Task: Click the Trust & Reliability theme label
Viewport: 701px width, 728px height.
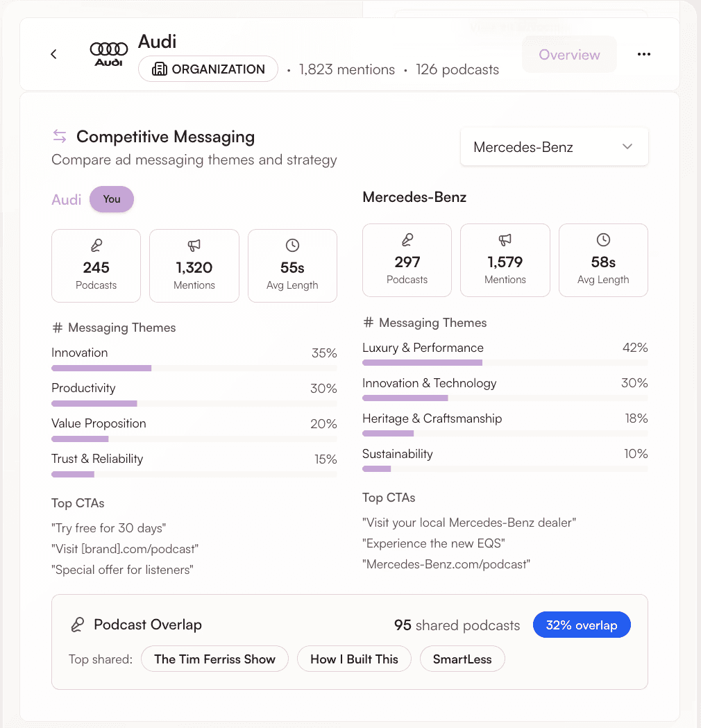Action: 97,459
